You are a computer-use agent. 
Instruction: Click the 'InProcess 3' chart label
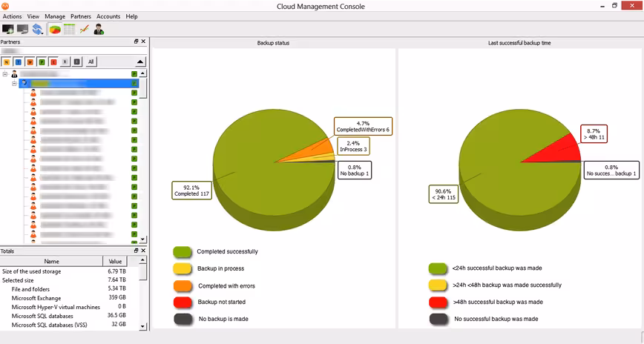(x=353, y=146)
